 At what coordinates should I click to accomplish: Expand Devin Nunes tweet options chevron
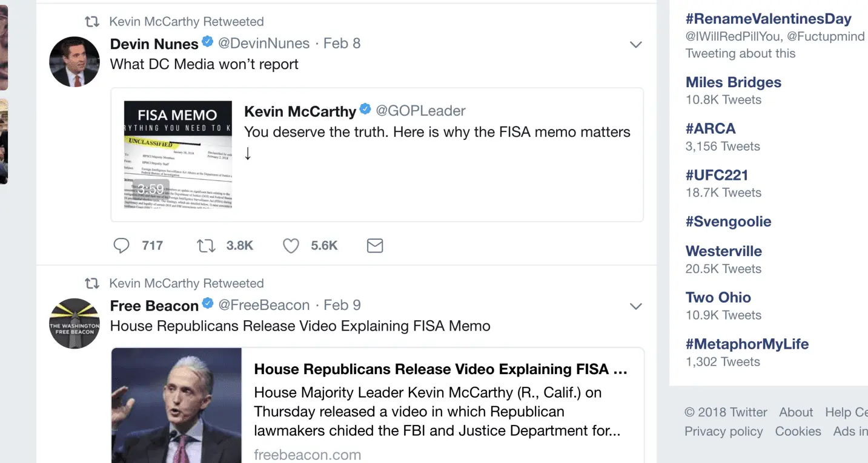[x=635, y=45]
